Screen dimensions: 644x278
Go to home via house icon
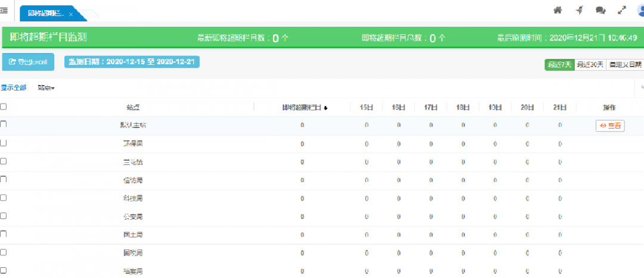(558, 10)
